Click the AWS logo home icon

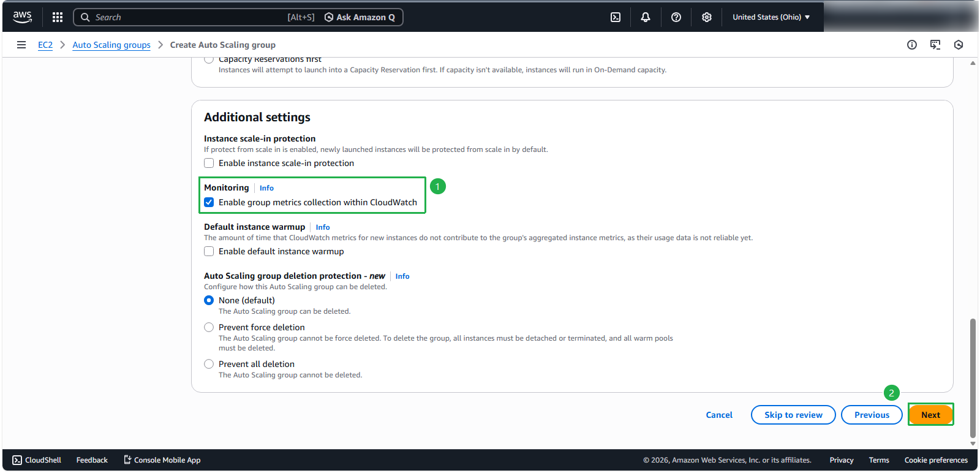(23, 17)
